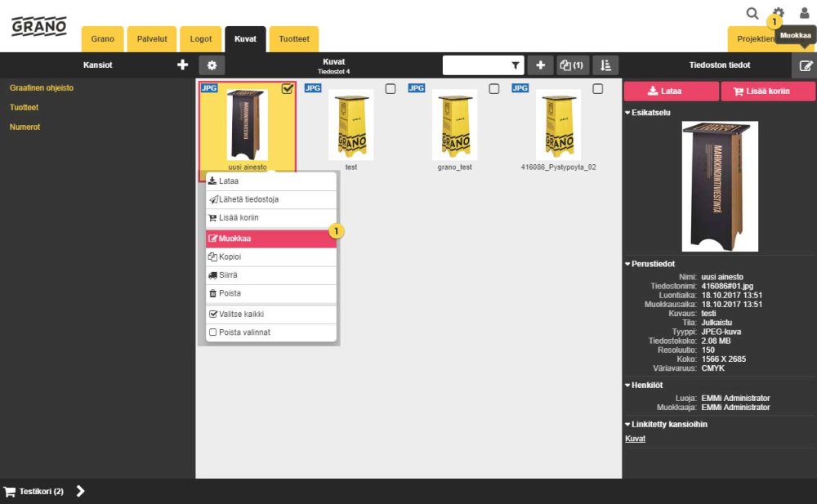817x504 pixels.
Task: Open the Graafinen ohjeisto folder
Action: pos(42,88)
